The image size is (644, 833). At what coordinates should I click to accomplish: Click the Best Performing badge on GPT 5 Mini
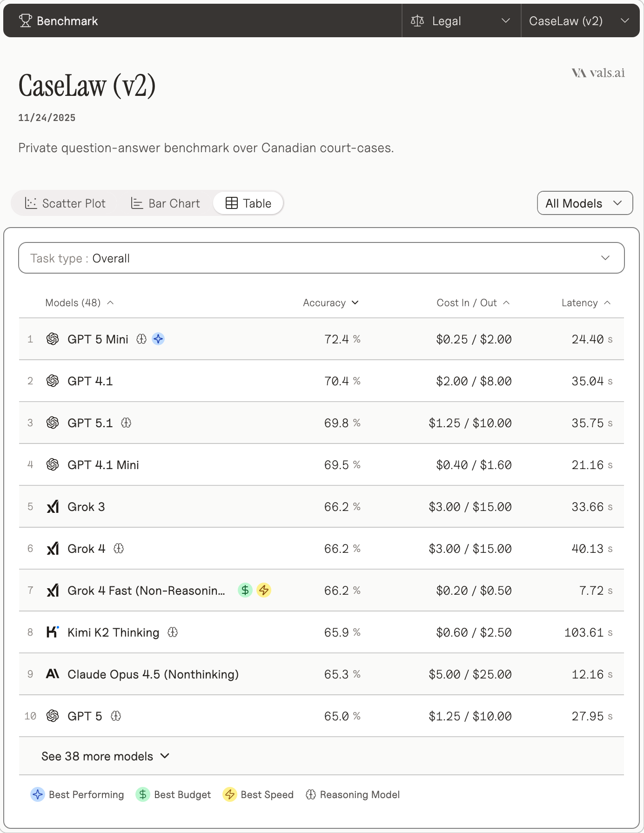pos(158,339)
